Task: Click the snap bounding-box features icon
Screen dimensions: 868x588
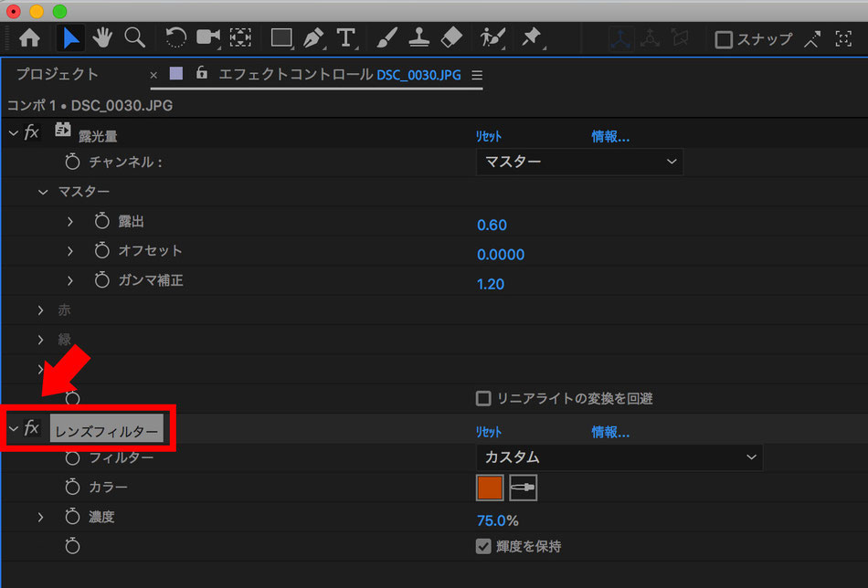Action: [843, 39]
